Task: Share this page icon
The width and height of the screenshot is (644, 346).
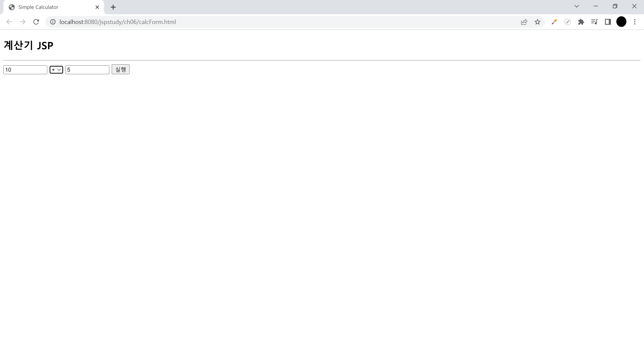Action: tap(524, 22)
